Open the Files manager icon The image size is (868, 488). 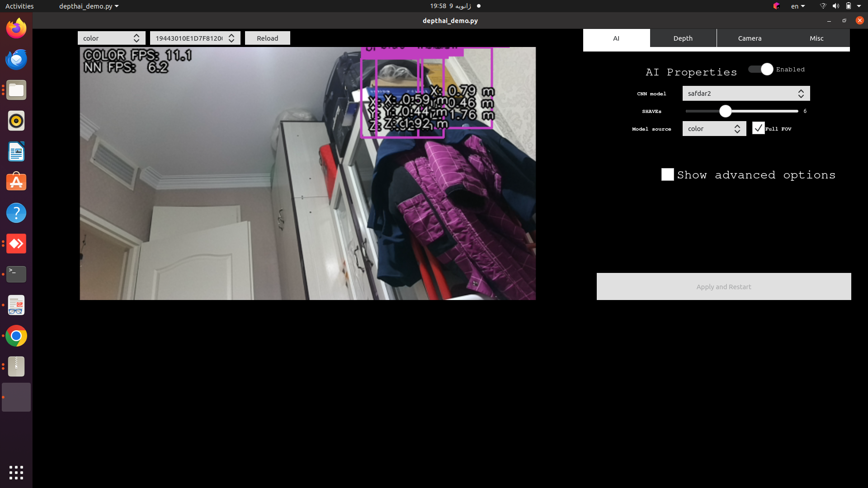pos(16,90)
